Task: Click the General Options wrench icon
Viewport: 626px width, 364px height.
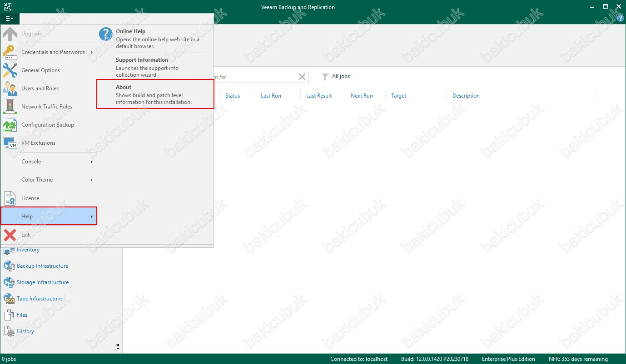Action: (10, 70)
